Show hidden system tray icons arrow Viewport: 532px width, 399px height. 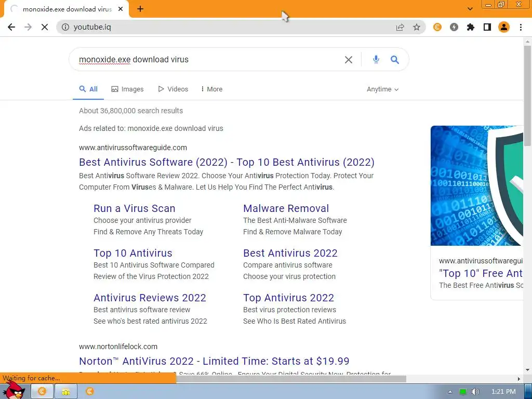click(450, 392)
